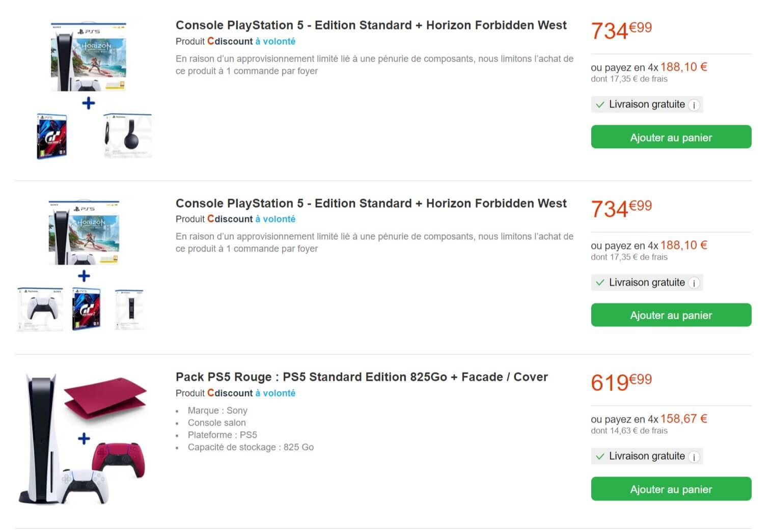Click Cdiscount à volonté on the second listing

tap(252, 219)
